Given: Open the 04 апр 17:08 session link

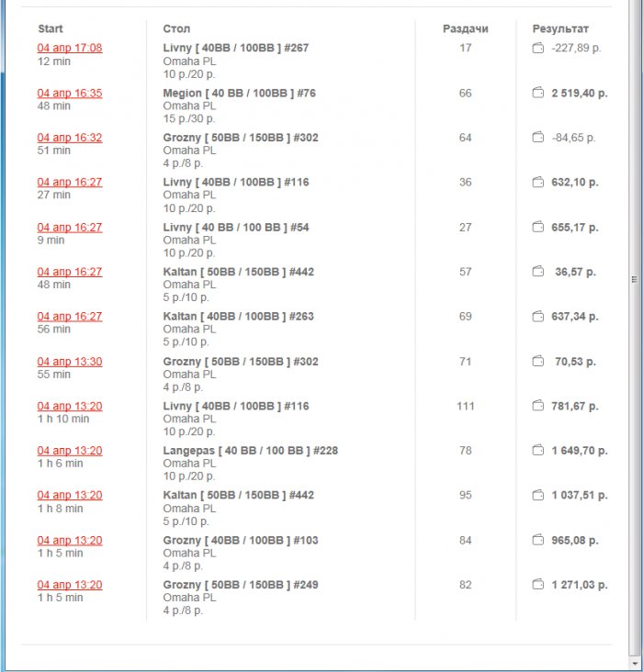Looking at the screenshot, I should [x=70, y=48].
